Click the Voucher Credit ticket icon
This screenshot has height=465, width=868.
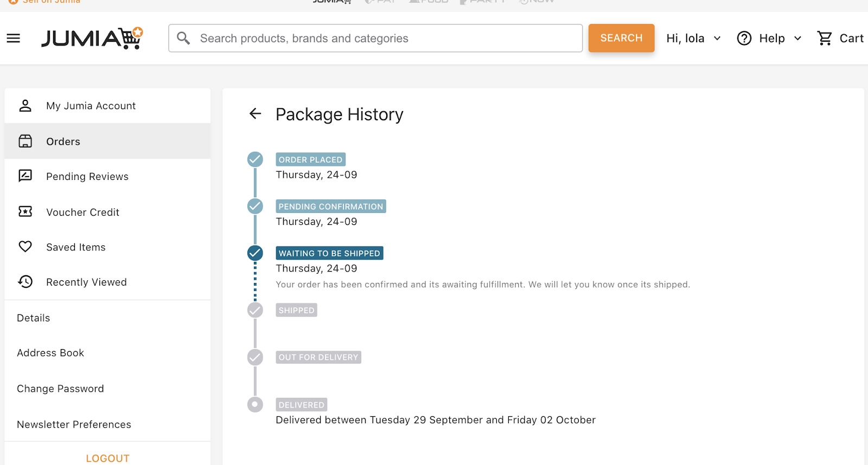[x=25, y=211]
